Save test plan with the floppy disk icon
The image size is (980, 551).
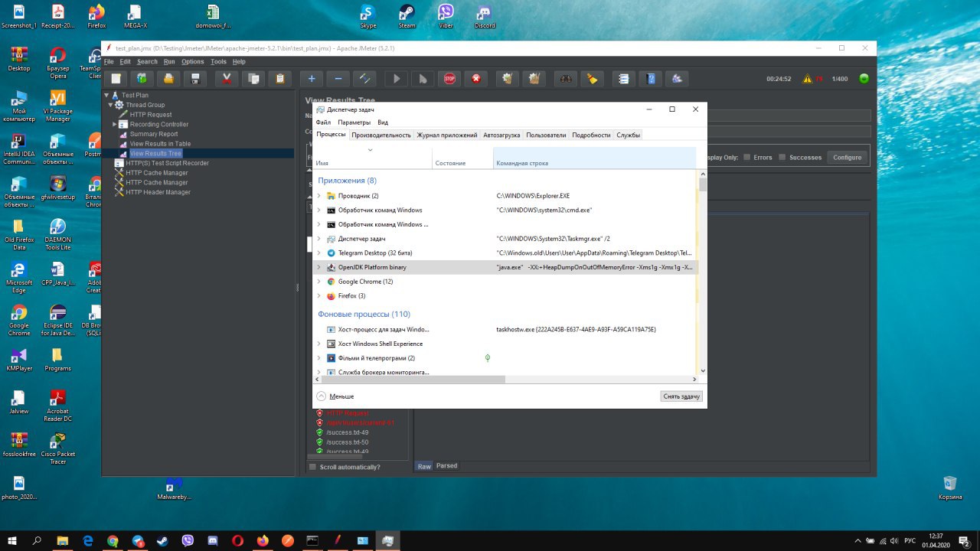[195, 78]
